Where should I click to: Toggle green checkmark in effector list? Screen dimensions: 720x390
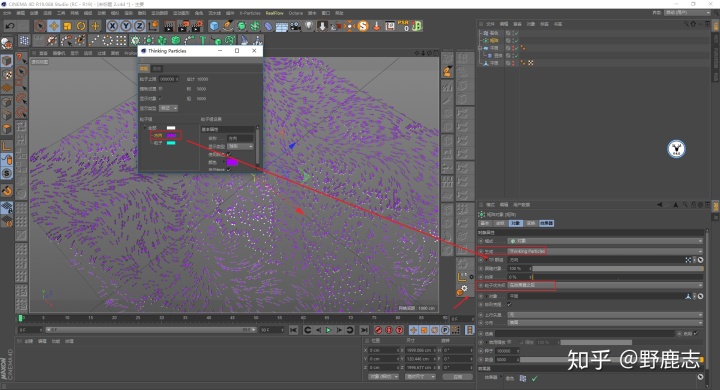[x=534, y=379]
